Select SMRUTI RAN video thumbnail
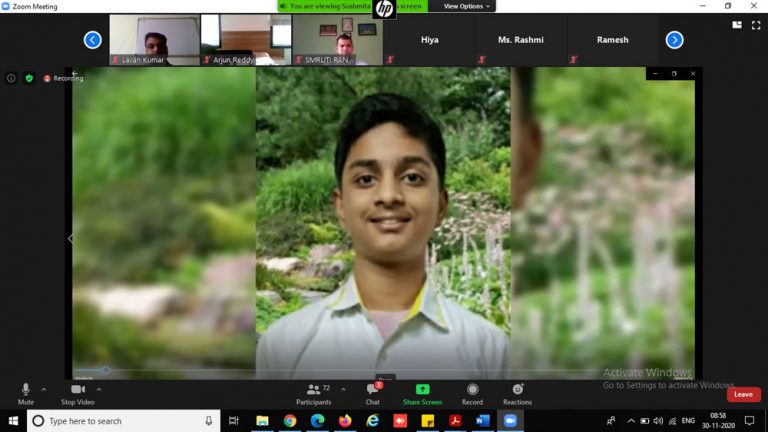768x432 pixels. click(x=337, y=40)
